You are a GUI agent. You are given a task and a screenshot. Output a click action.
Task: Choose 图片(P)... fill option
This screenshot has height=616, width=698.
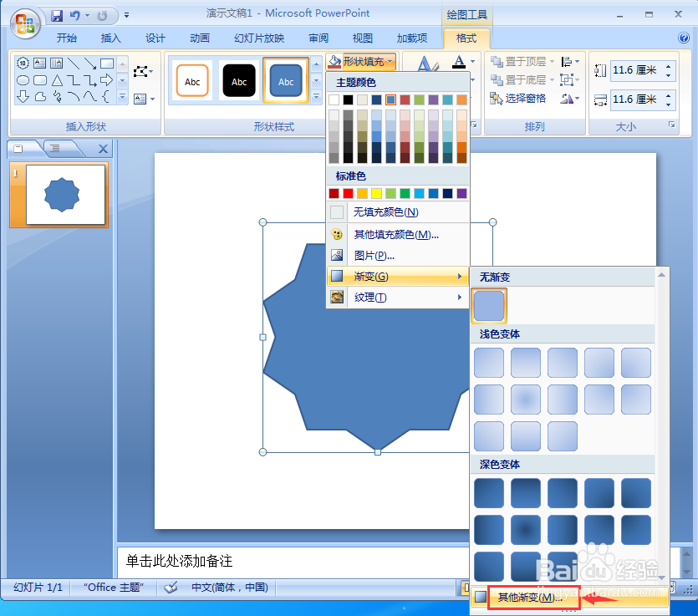click(398, 256)
